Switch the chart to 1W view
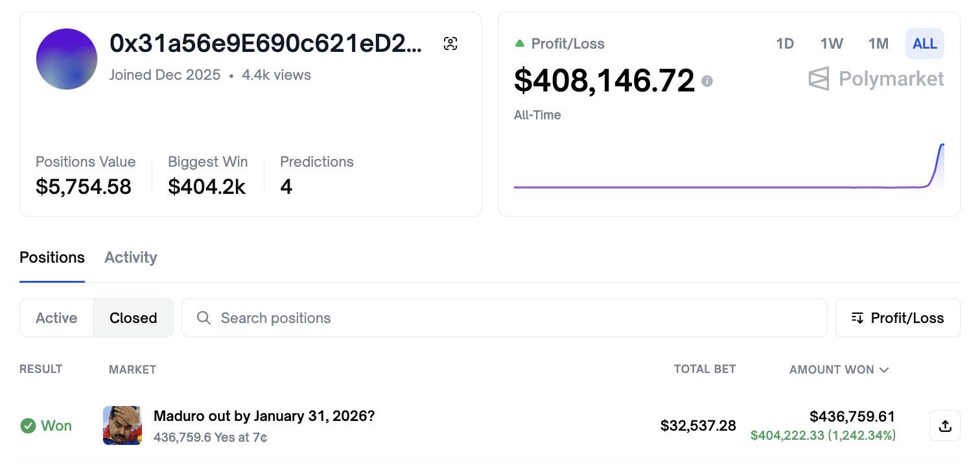Screen dimensions: 980x467 [x=831, y=43]
